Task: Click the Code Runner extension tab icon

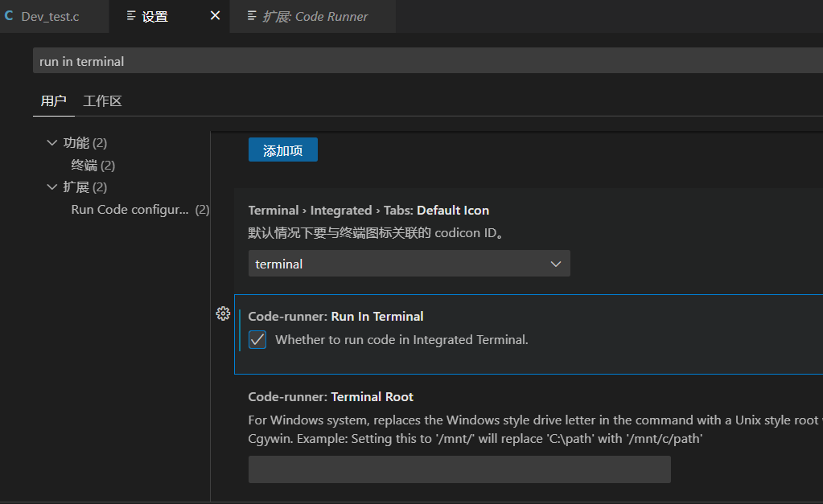Action: pyautogui.click(x=252, y=16)
